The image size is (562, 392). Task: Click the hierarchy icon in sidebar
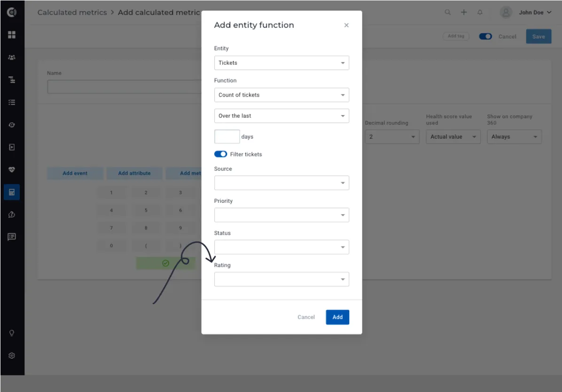coord(12,80)
